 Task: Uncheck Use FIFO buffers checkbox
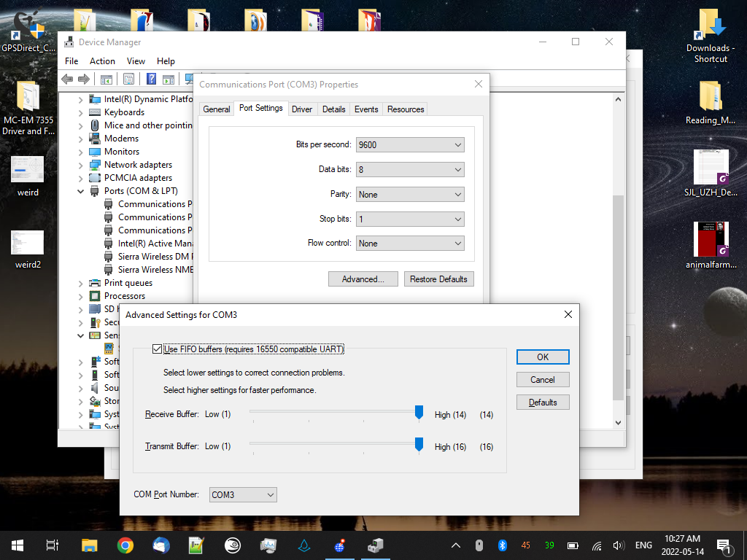click(158, 349)
